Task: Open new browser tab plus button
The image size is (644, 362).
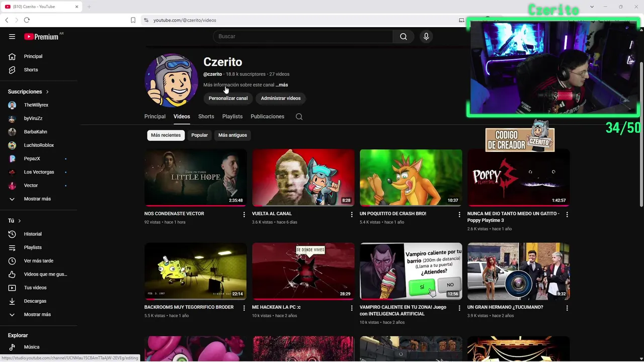Action: [x=89, y=7]
